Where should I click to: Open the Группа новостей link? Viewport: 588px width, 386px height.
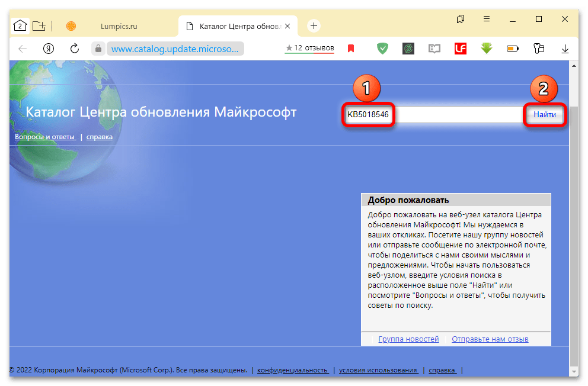[408, 339]
